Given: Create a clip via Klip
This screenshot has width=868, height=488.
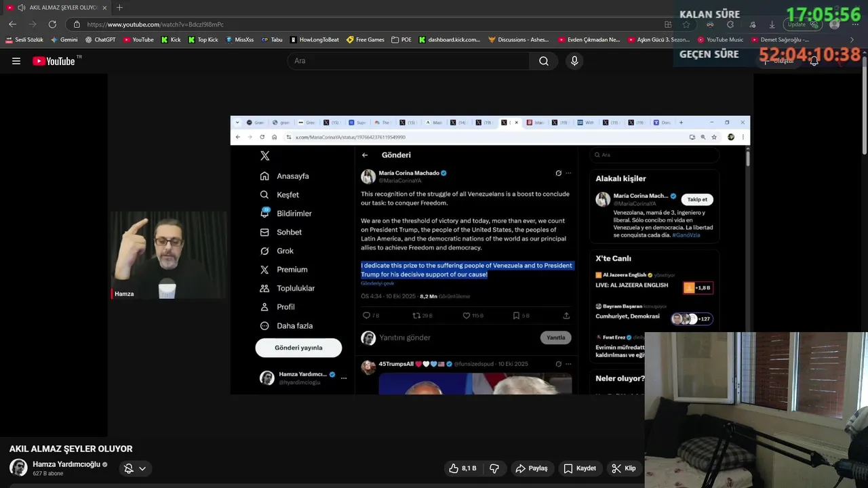Looking at the screenshot, I should point(623,468).
